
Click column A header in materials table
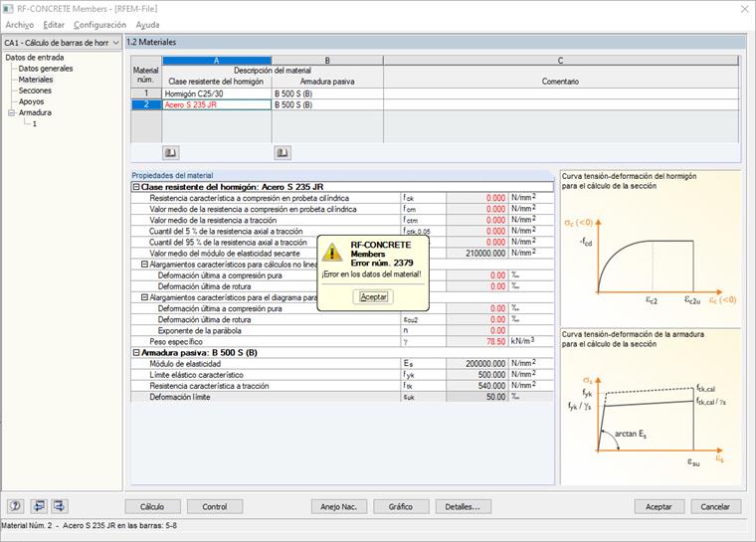click(x=217, y=61)
